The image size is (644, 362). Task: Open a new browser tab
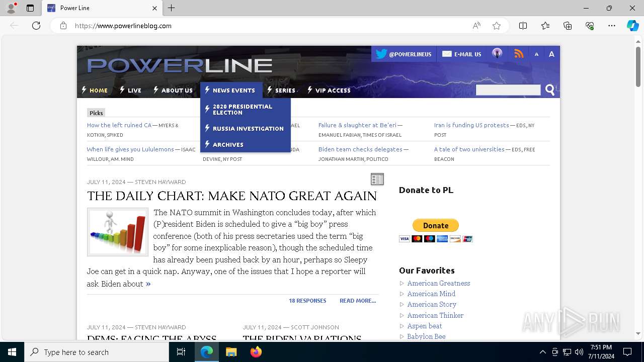pyautogui.click(x=171, y=8)
